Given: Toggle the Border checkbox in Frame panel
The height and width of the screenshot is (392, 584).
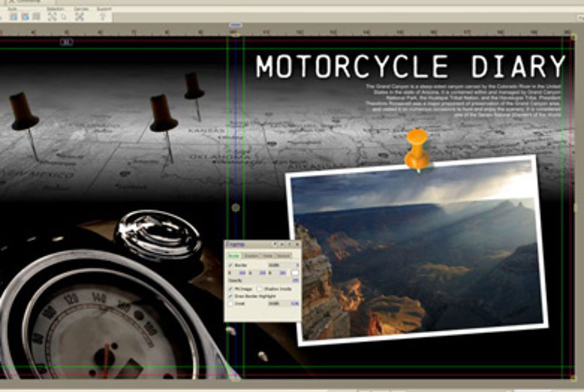Looking at the screenshot, I should click(x=230, y=265).
